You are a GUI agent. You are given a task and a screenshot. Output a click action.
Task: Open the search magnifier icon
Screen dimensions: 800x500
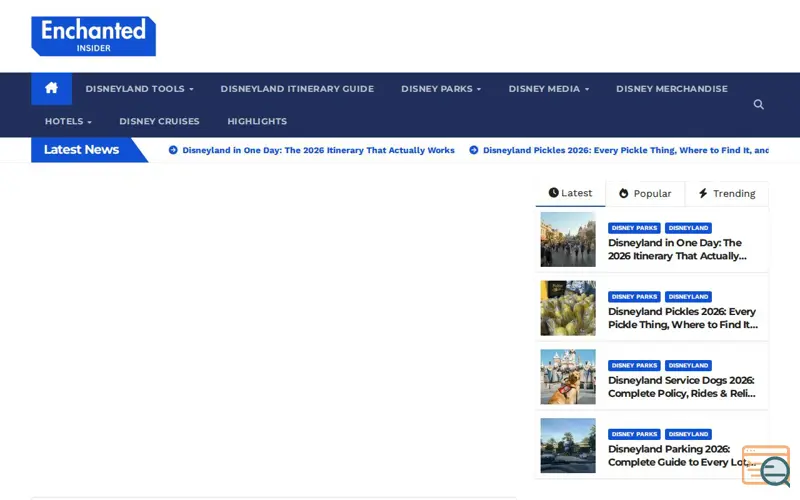pos(759,105)
